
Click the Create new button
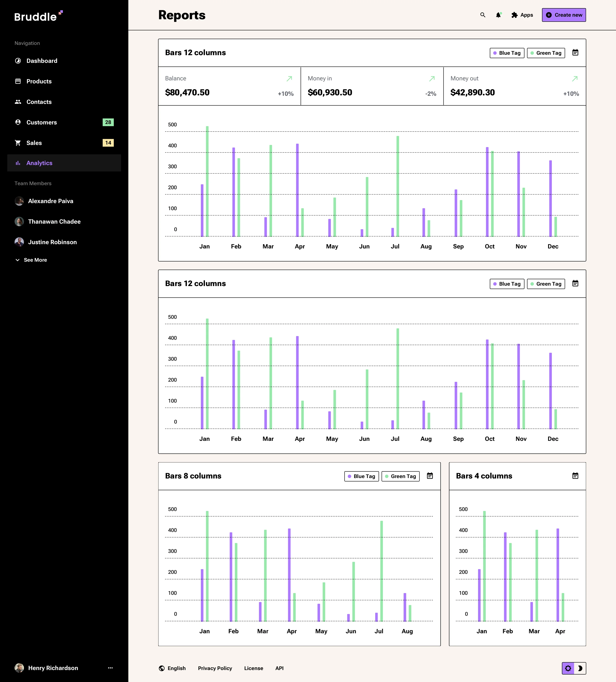click(x=564, y=15)
